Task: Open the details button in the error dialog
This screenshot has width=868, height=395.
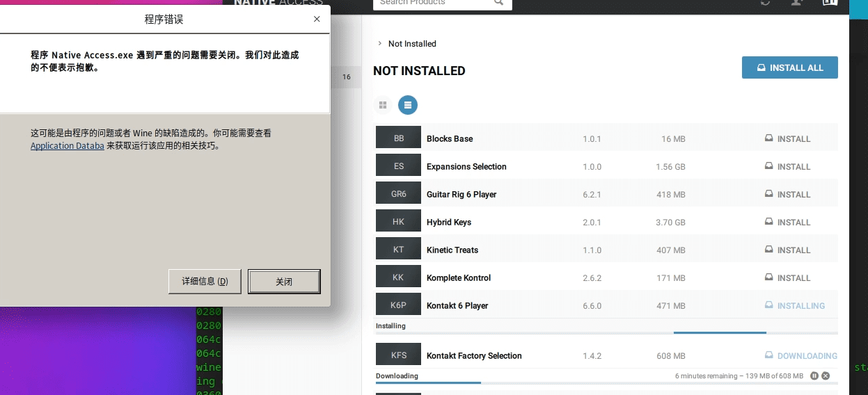Action: [x=205, y=282]
